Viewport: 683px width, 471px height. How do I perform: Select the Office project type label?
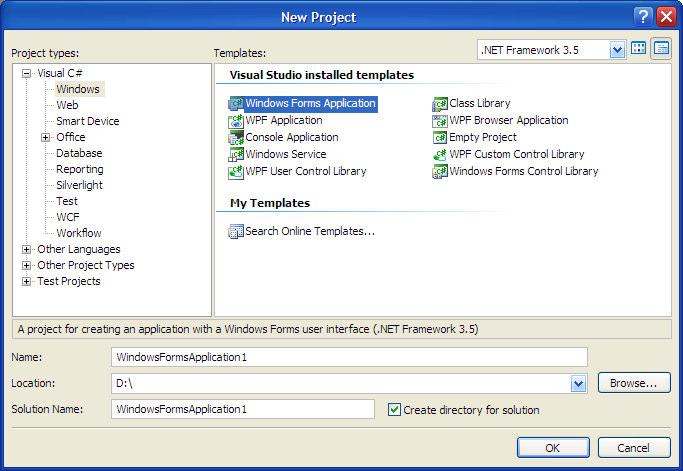click(71, 137)
